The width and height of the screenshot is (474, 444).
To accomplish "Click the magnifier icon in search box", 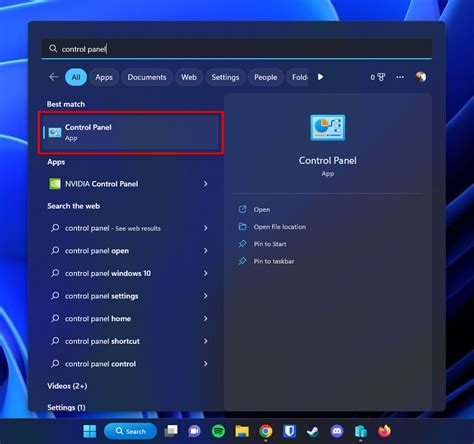I will (x=53, y=49).
